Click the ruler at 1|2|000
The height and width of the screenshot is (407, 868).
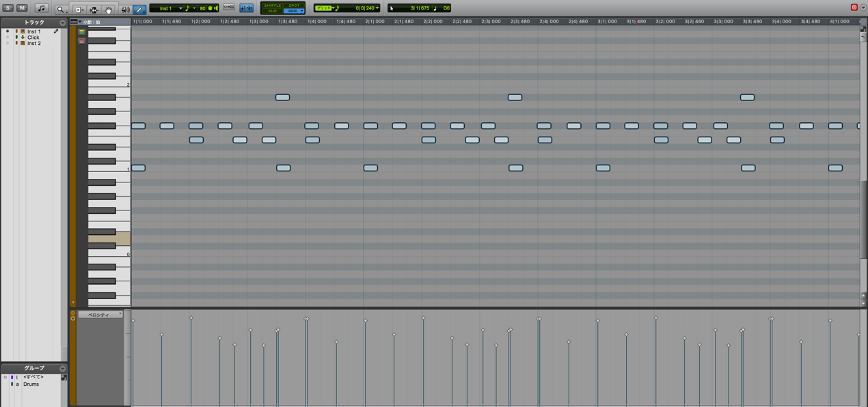[x=200, y=22]
